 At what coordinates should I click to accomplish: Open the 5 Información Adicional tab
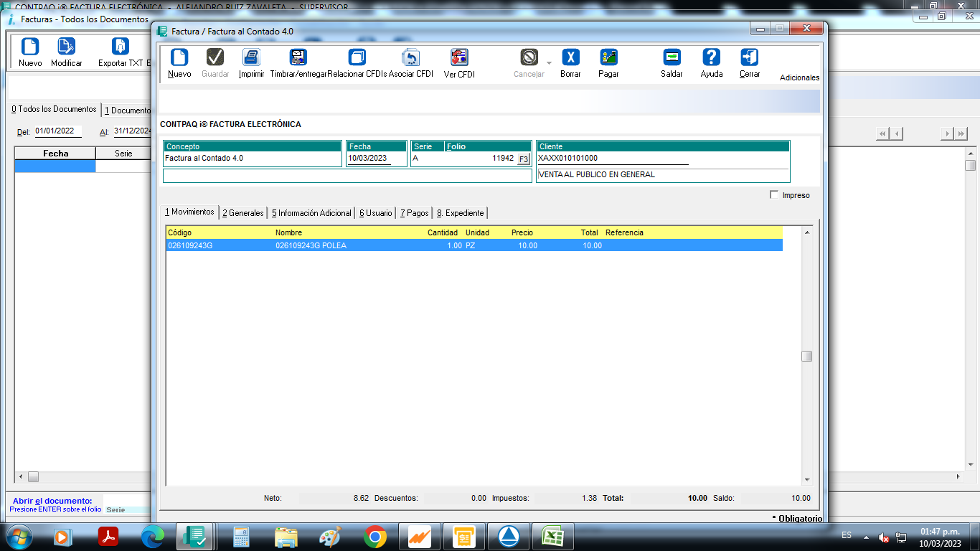coord(311,213)
